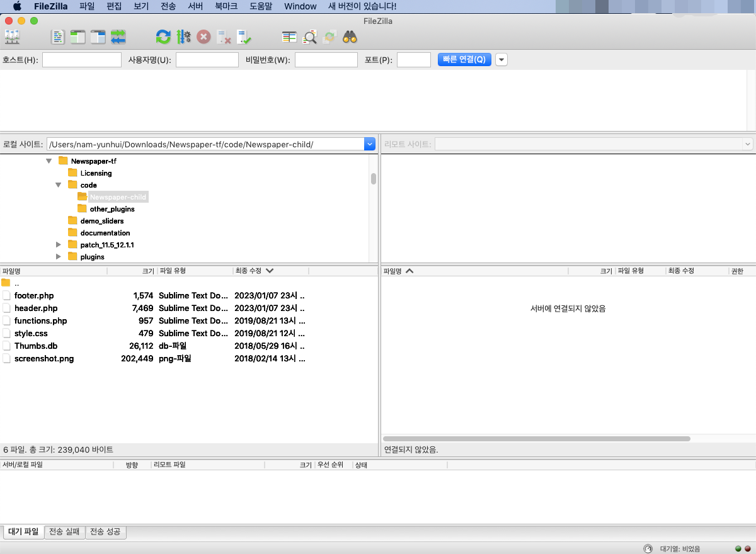This screenshot has height=554, width=756.
Task: Click the 사용자명(U) input field
Action: [207, 60]
